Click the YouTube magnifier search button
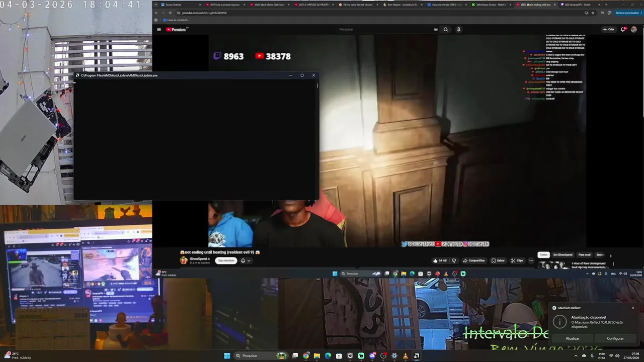Image resolution: width=644 pixels, height=362 pixels. [x=446, y=30]
